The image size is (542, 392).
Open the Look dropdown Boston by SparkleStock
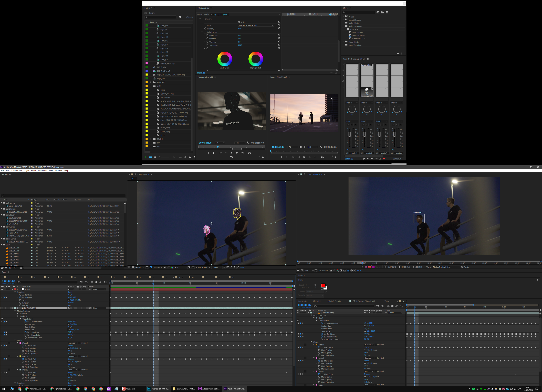(x=256, y=25)
